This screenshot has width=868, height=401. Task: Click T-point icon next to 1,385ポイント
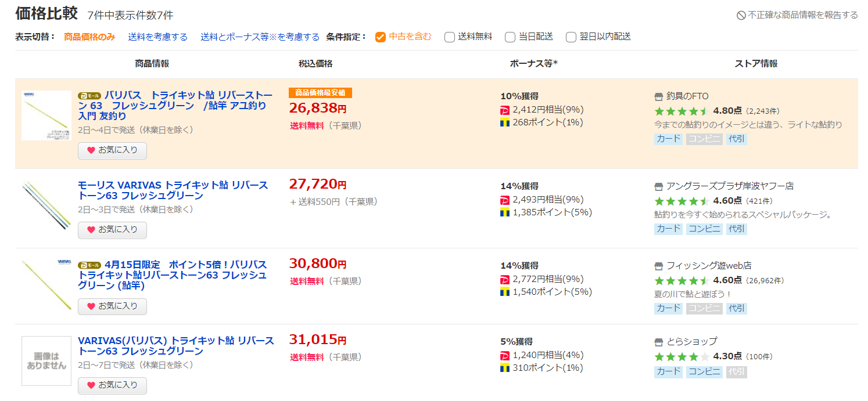tap(505, 212)
